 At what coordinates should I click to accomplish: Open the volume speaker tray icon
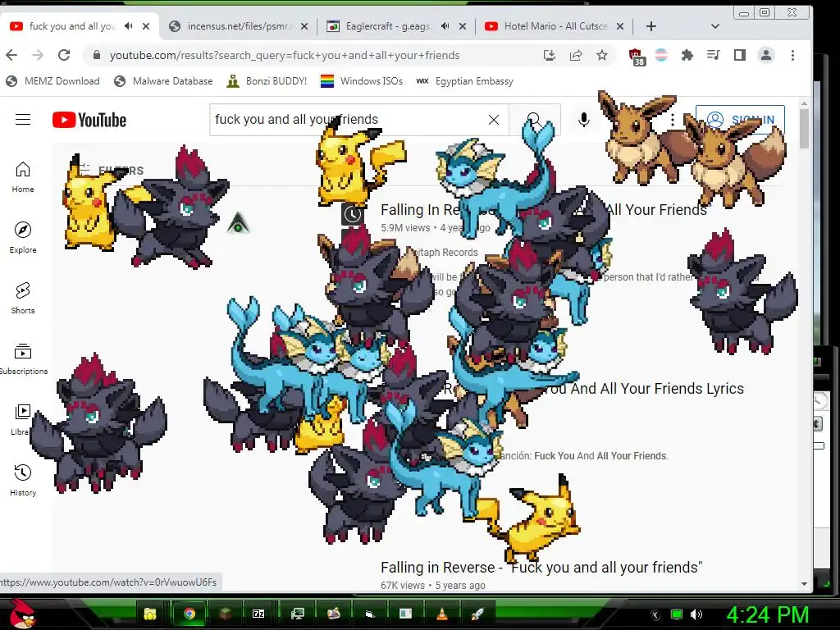point(696,614)
